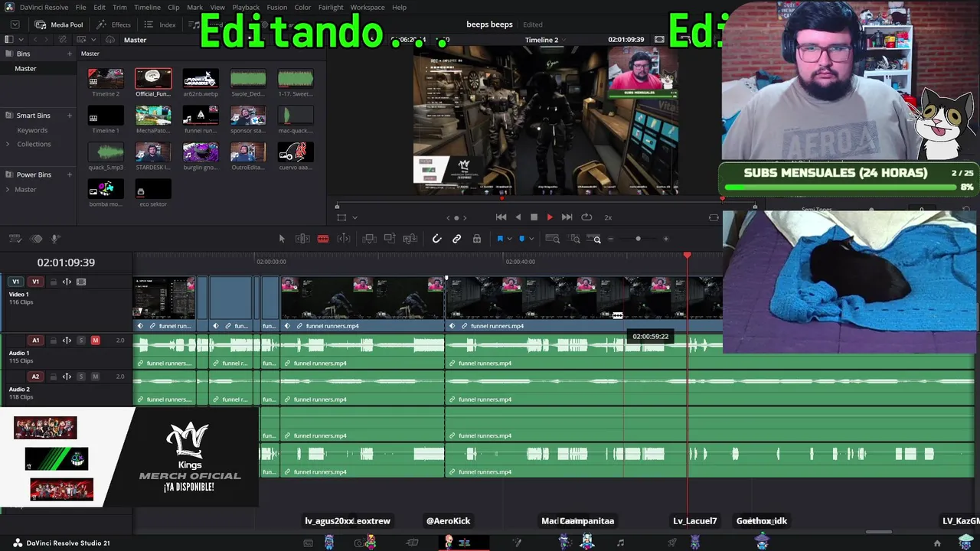The width and height of the screenshot is (980, 551).
Task: Play the timeline with red play button
Action: [x=550, y=217]
